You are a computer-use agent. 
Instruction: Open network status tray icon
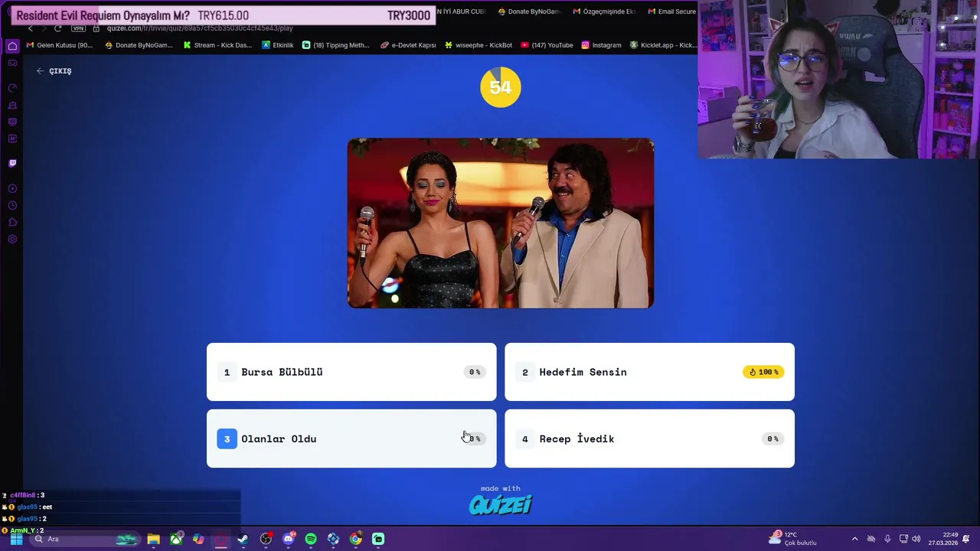(903, 539)
